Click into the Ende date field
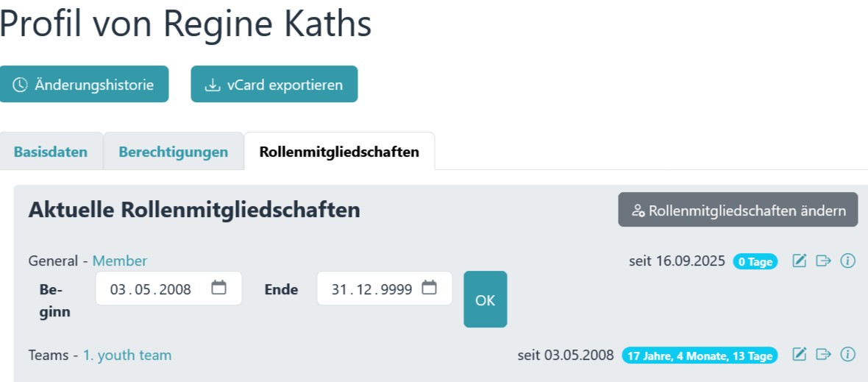This screenshot has height=382, width=868. tap(371, 289)
